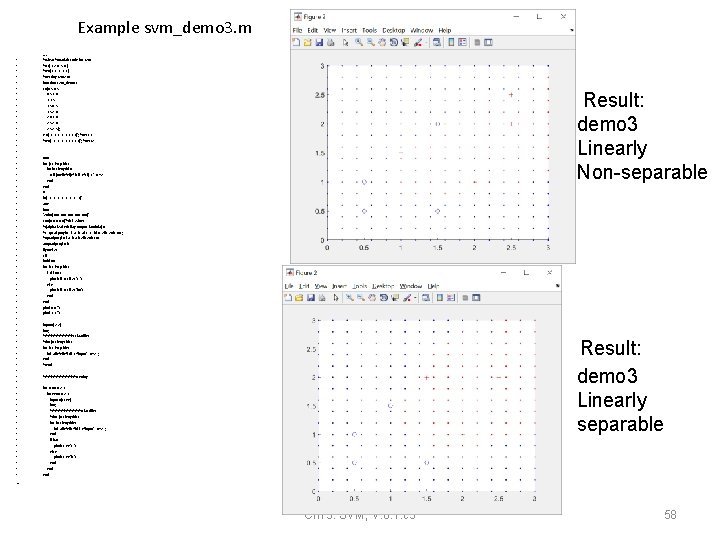
Task: Open View menu in non-separable figure window
Action: click(330, 30)
